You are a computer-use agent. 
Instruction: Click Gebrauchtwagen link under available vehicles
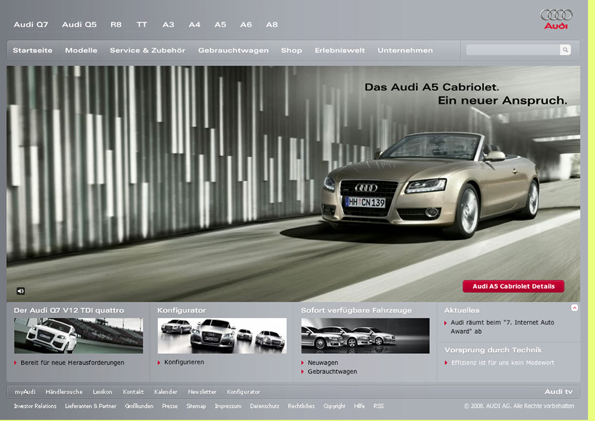tap(332, 372)
